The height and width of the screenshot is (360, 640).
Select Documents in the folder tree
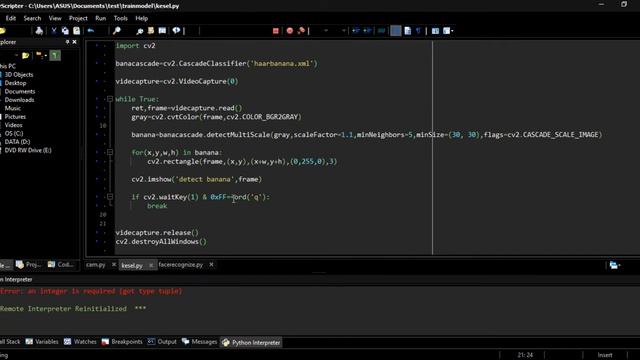coord(20,91)
